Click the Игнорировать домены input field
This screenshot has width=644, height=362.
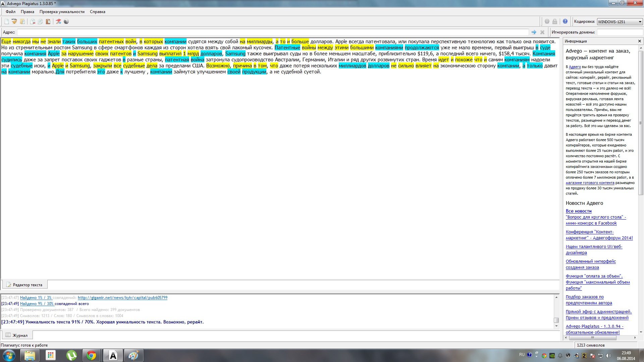pos(620,32)
